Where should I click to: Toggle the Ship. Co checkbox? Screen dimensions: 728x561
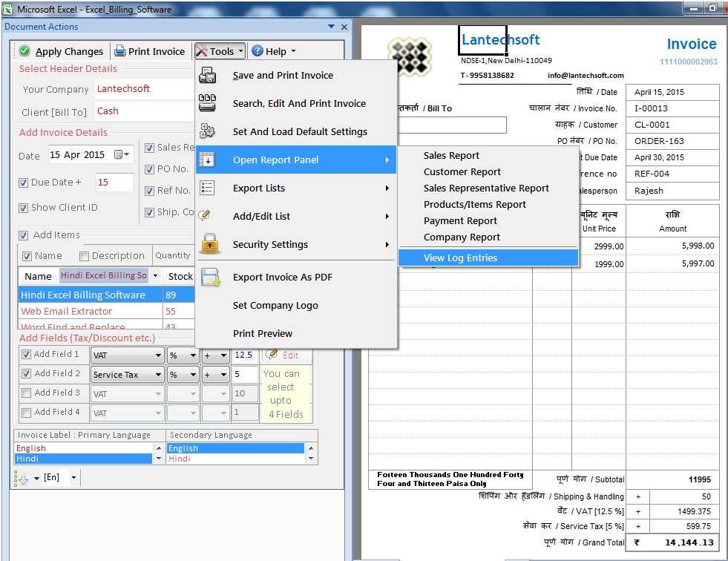click(x=149, y=213)
